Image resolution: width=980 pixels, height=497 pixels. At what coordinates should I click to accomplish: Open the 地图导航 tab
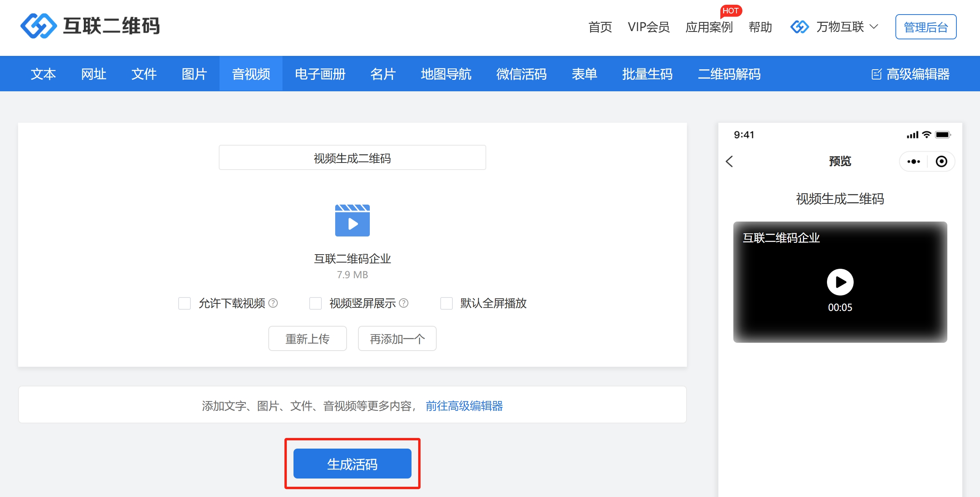point(446,74)
